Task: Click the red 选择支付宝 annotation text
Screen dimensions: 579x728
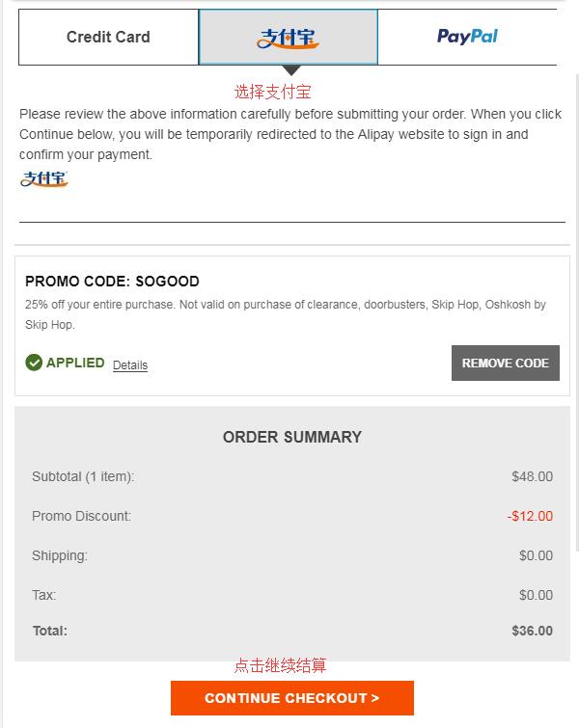Action: click(x=273, y=92)
